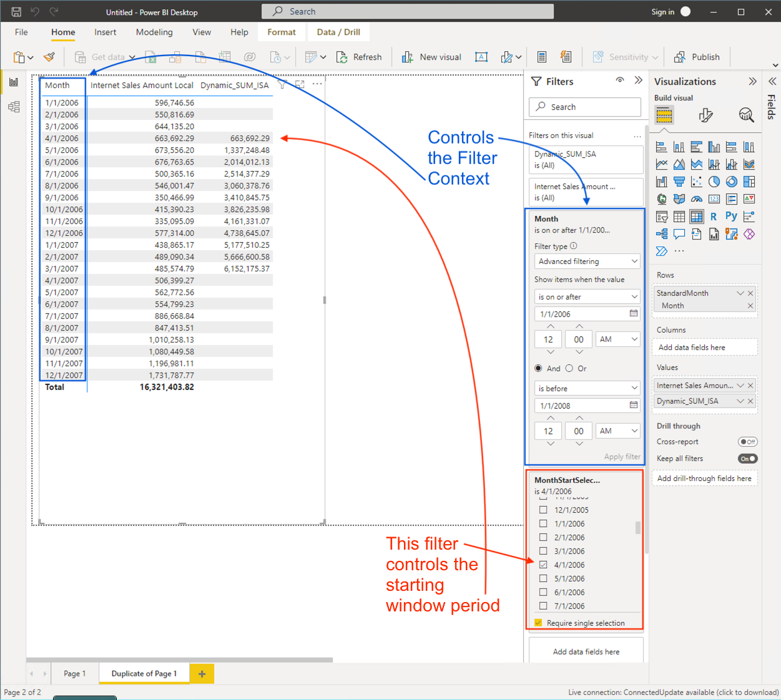
Task: Select the Area chart visualization icon
Action: (x=679, y=164)
